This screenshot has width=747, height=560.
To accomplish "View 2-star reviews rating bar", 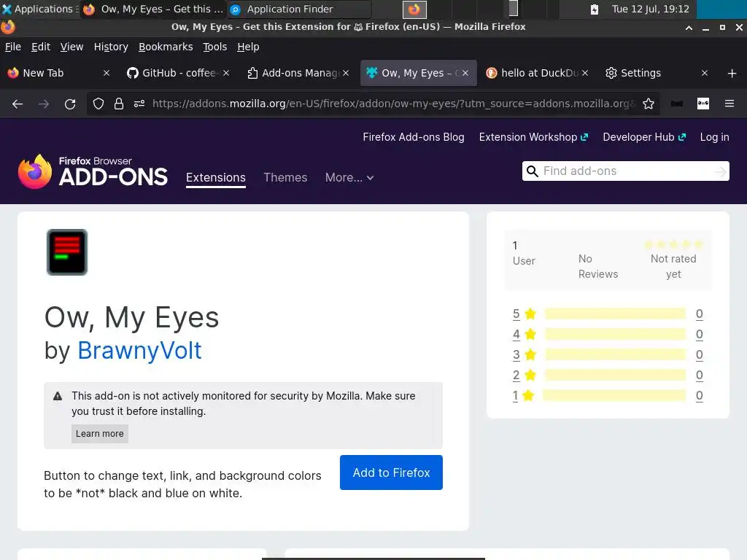I will 615,376.
